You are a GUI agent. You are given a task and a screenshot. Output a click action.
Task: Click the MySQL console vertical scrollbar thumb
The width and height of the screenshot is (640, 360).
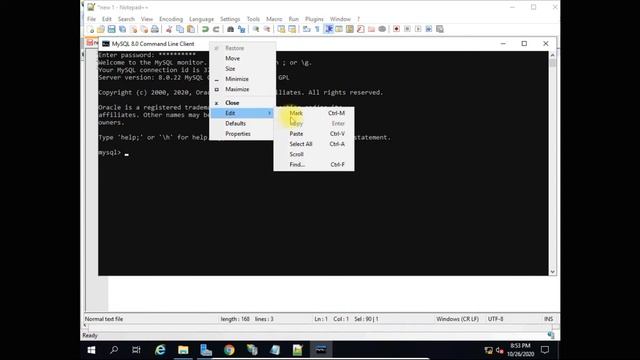553,63
